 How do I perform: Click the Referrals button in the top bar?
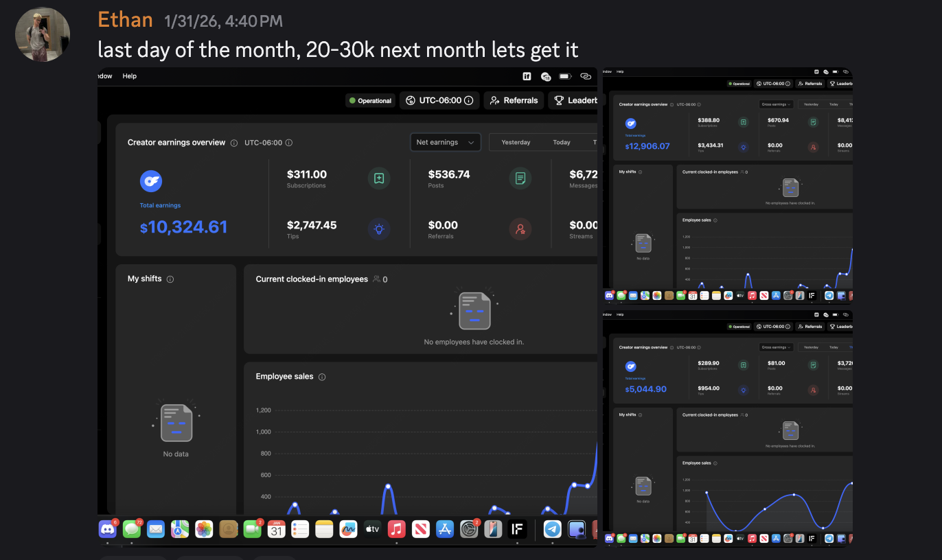[514, 100]
